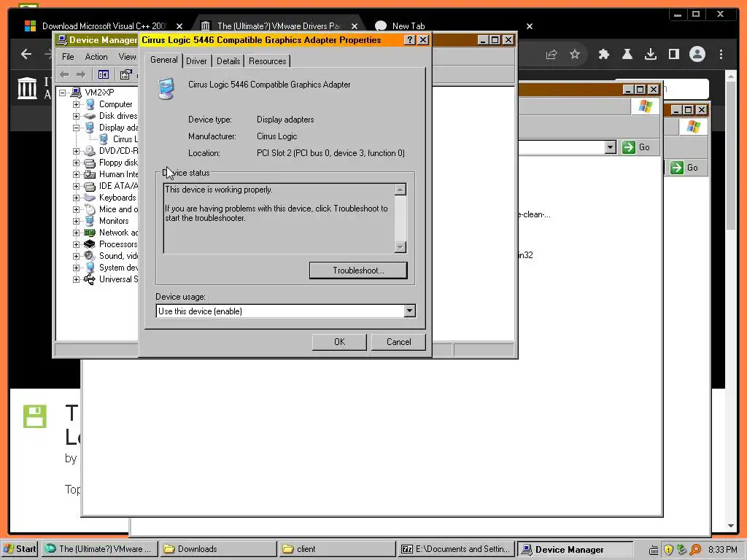Switch to Download Microsoft Visual C++ tab
Screen dimensions: 747x560
click(x=104, y=26)
